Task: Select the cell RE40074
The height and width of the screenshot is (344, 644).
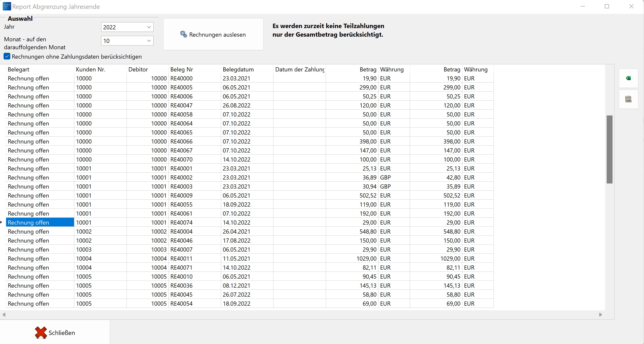Action: click(x=195, y=222)
